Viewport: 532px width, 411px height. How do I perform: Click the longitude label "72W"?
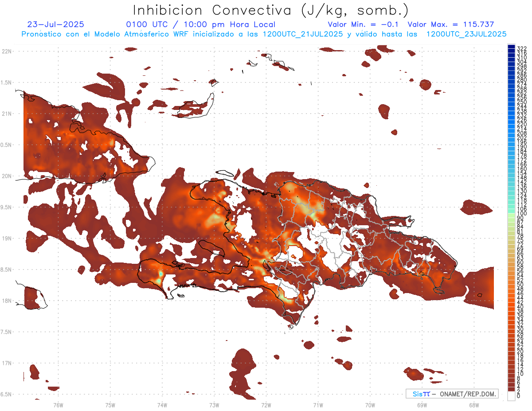tap(266, 405)
